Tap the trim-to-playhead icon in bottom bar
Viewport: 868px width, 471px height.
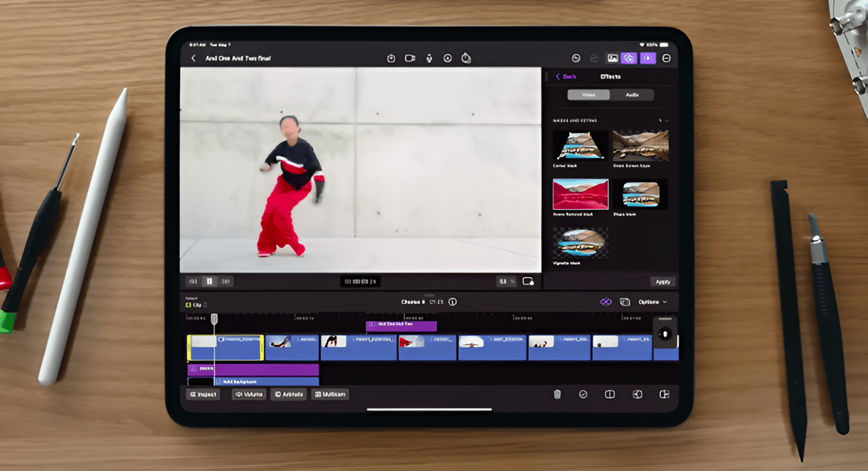(637, 394)
